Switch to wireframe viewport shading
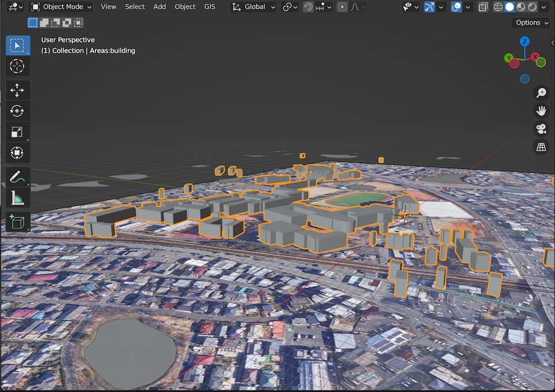 point(498,7)
